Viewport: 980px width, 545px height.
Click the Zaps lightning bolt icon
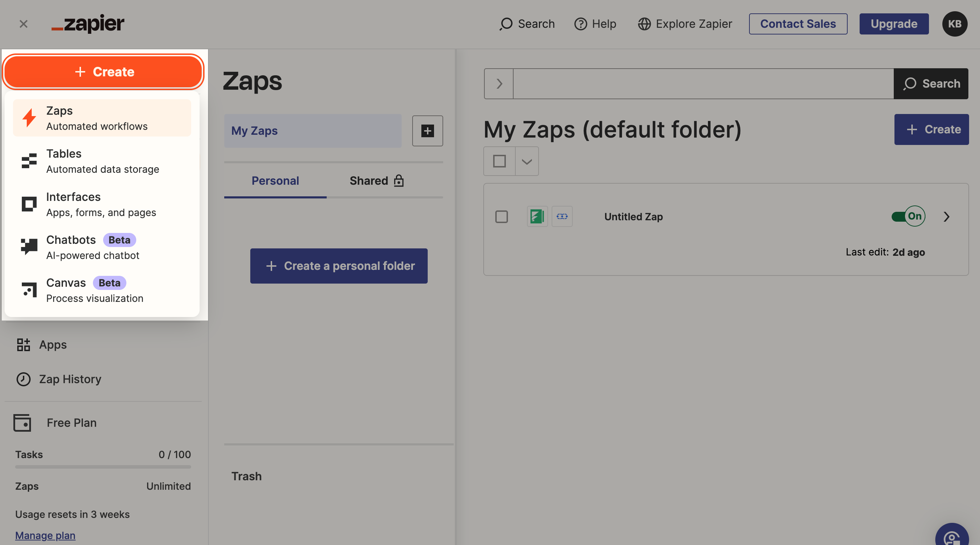29,118
